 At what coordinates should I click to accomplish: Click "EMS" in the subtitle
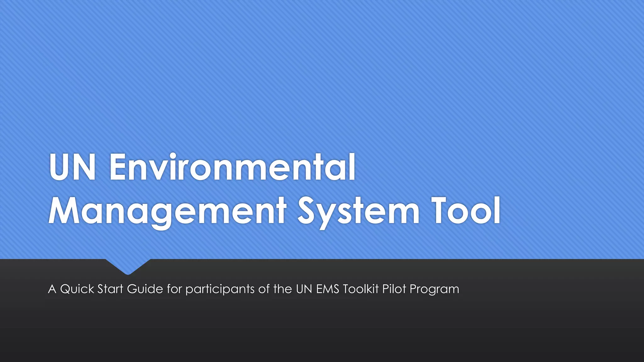[x=327, y=289]
